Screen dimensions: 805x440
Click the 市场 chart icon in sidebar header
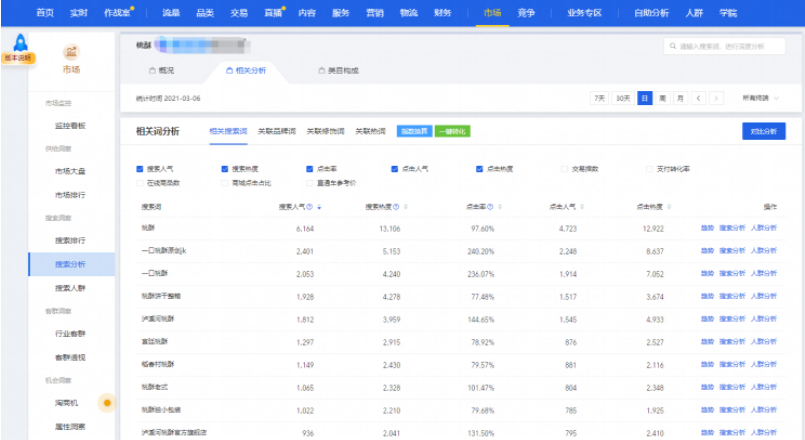click(x=71, y=52)
